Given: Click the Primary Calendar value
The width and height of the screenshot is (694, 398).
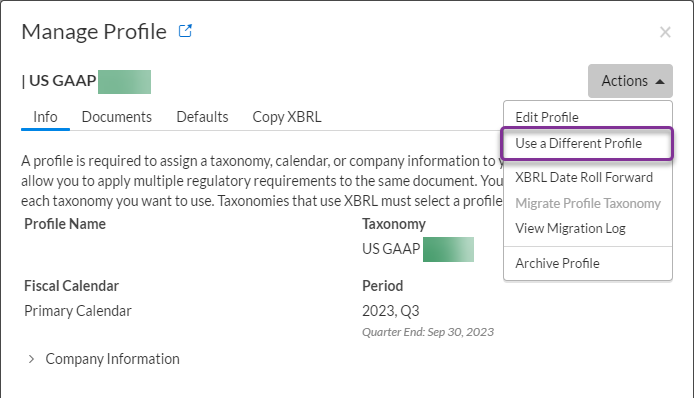Looking at the screenshot, I should (x=78, y=311).
